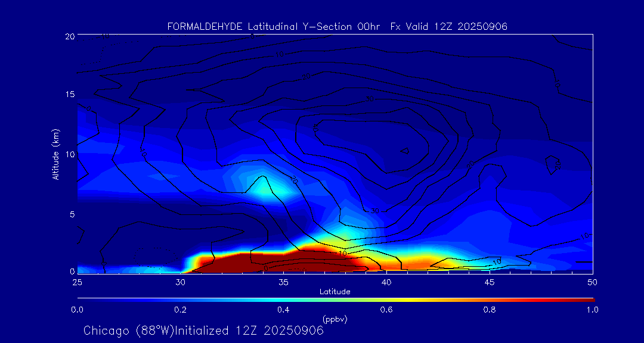Click the rotated '40' contour label inside the plot
The width and height of the screenshot is (644, 343).
point(315,127)
